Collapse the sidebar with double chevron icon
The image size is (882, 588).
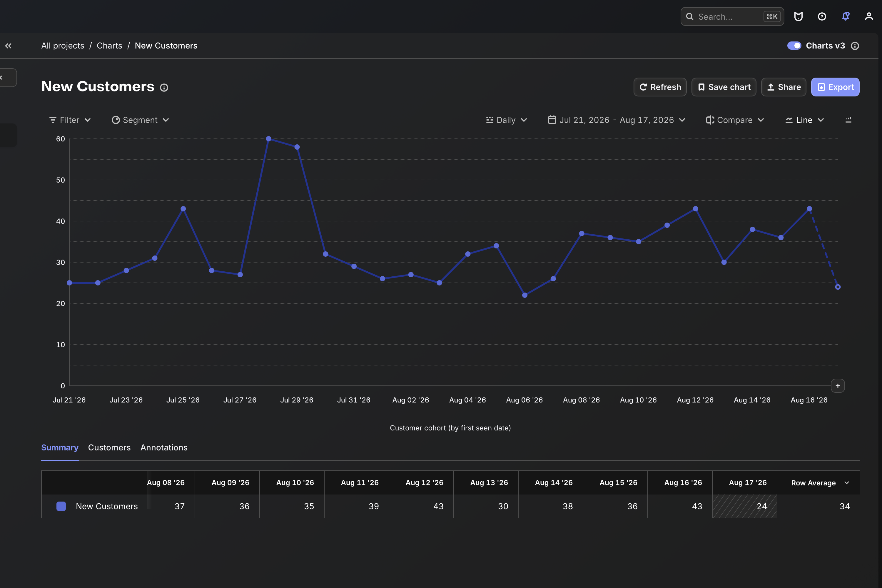click(x=8, y=46)
